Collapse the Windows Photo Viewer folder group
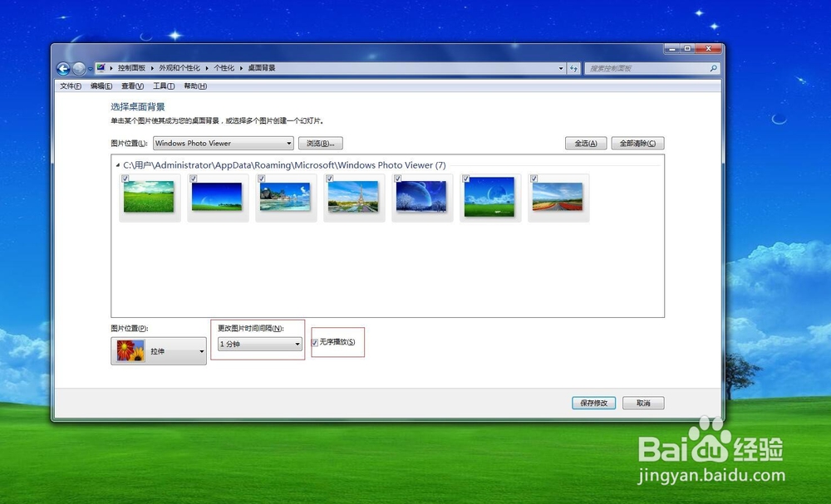Viewport: 831px width, 504px height. click(118, 165)
